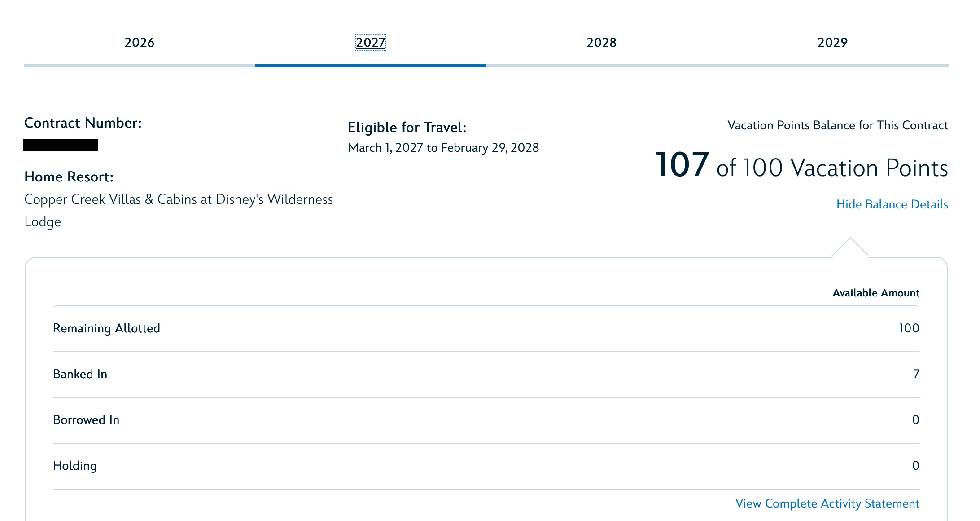Click the Banked In value 7

916,374
